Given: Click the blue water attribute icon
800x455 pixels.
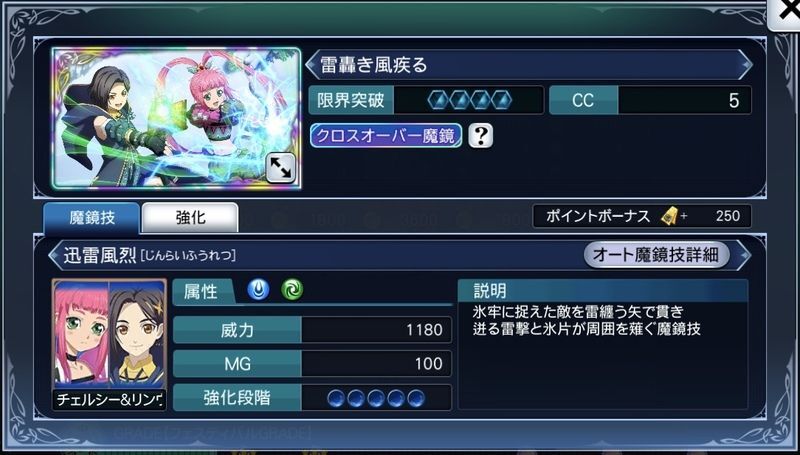Looking at the screenshot, I should pos(259,290).
